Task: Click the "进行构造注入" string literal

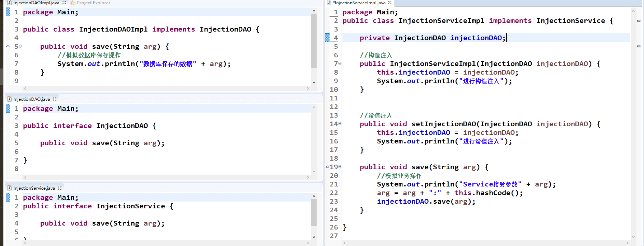Action: 481,81
